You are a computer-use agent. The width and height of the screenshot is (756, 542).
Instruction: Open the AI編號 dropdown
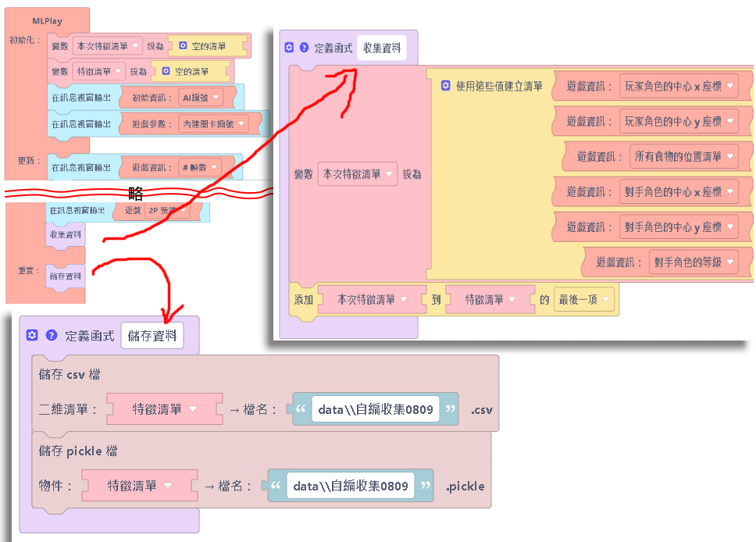tap(201, 98)
